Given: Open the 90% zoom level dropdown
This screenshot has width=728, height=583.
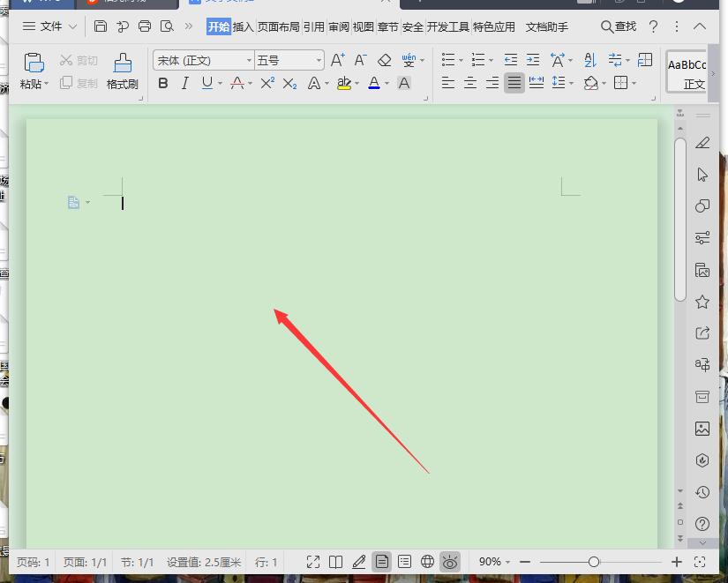Looking at the screenshot, I should click(x=494, y=562).
